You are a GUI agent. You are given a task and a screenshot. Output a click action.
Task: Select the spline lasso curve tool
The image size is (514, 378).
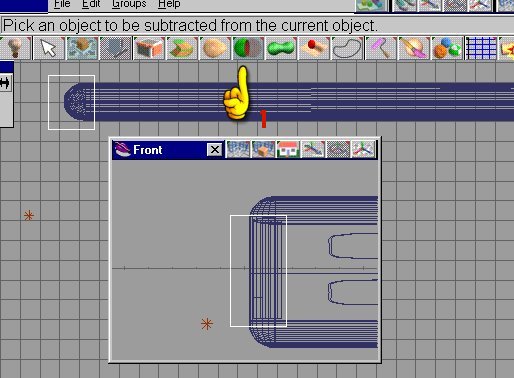tap(347, 48)
